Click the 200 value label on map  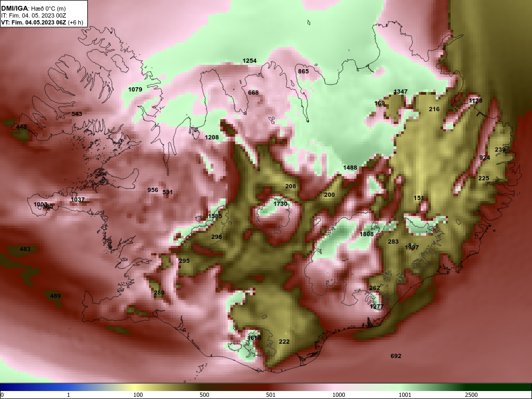tap(329, 195)
